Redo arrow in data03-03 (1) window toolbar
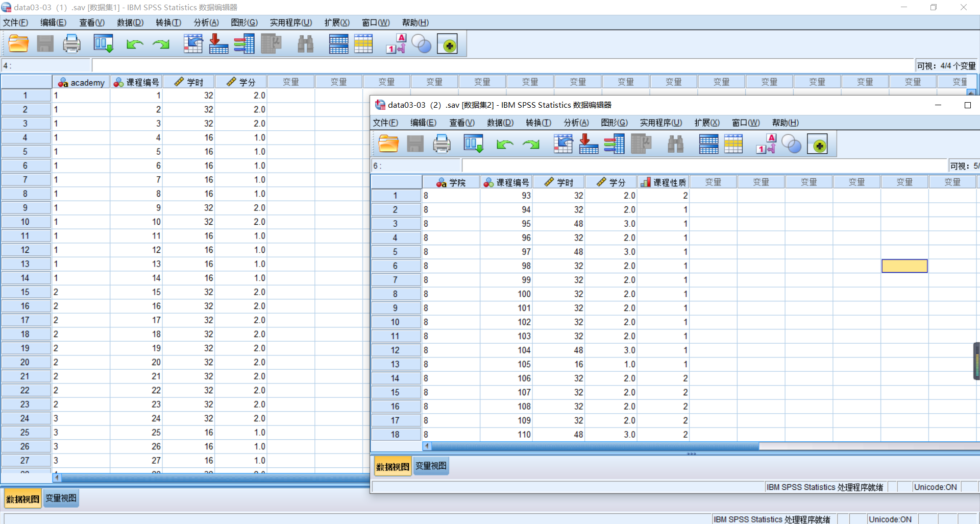The height and width of the screenshot is (524, 980). coord(161,44)
